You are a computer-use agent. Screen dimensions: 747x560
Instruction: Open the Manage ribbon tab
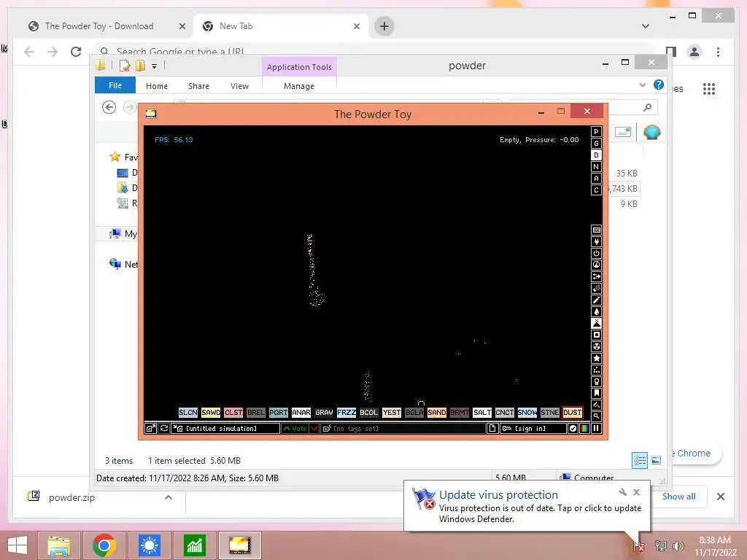299,86
